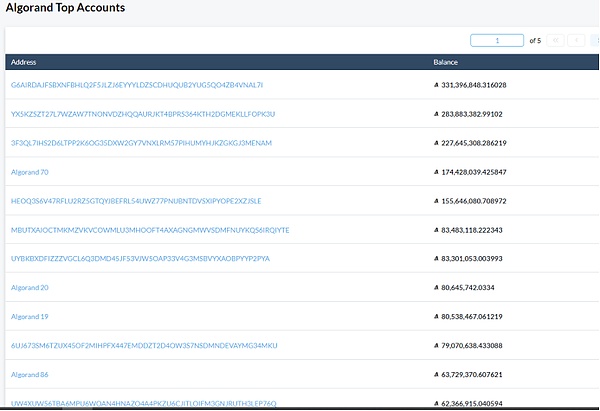
Task: Open the Algorand 86 account
Action: pos(29,375)
